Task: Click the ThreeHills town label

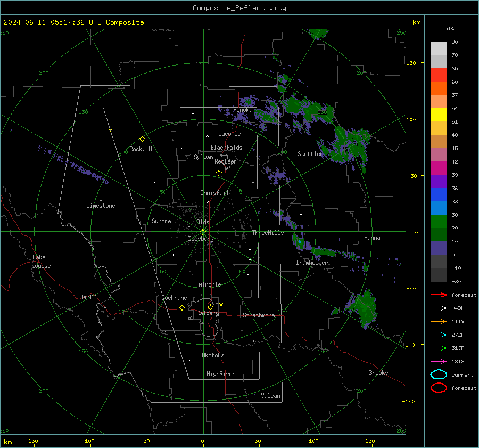Action: 268,233
